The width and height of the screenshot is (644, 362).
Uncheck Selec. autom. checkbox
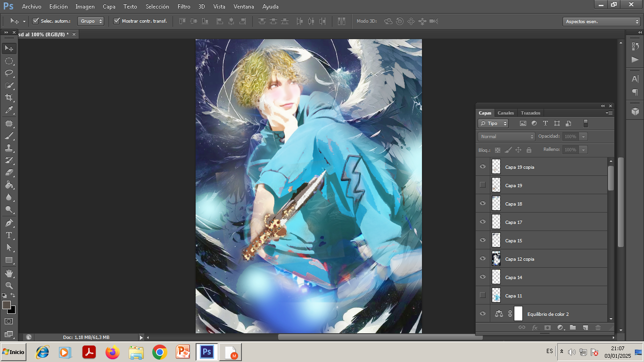coord(35,21)
